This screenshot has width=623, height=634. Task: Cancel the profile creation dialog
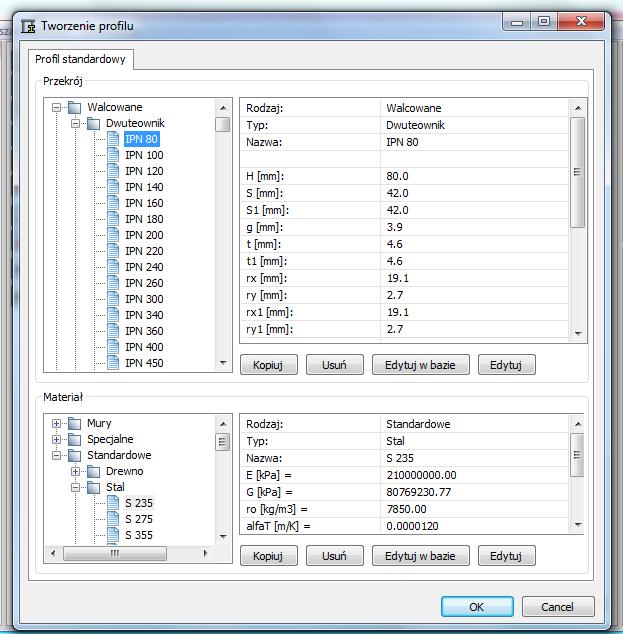558,607
